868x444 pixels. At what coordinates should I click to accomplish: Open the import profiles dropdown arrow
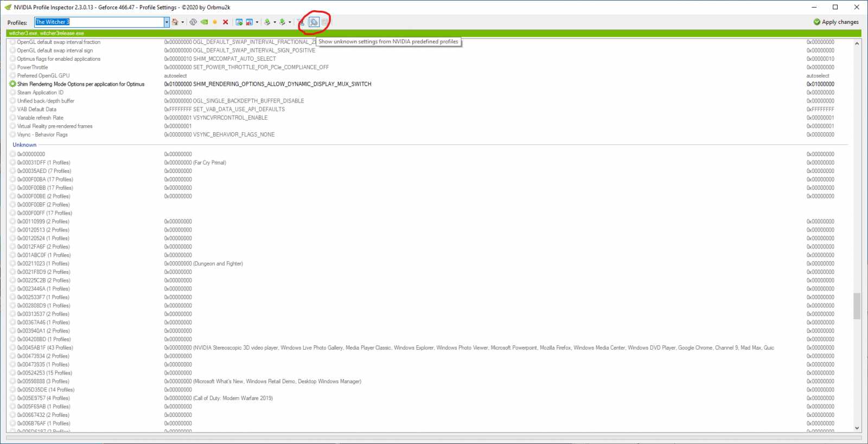pyautogui.click(x=290, y=22)
